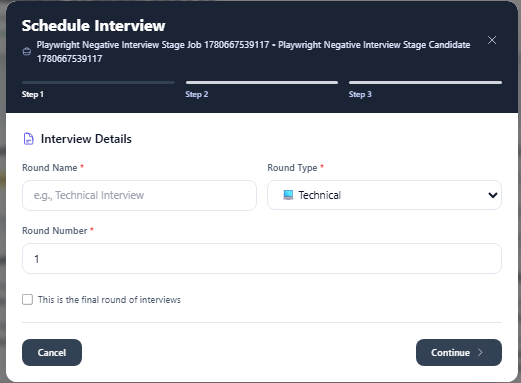
Task: Open the Round Type dropdown
Action: pyautogui.click(x=384, y=195)
